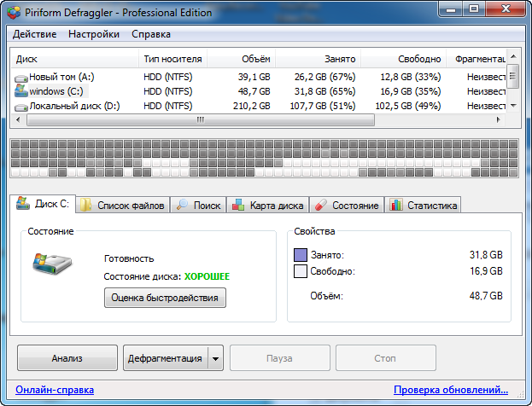
Task: Click the horizontal scrollbar right arrow
Action: [498, 119]
